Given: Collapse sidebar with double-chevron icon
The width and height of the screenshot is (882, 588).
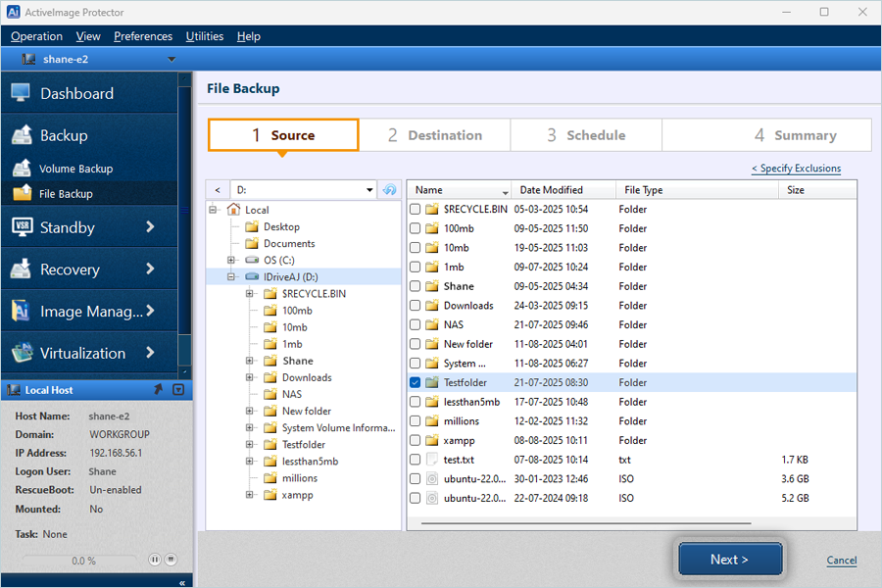Looking at the screenshot, I should coord(182,583).
